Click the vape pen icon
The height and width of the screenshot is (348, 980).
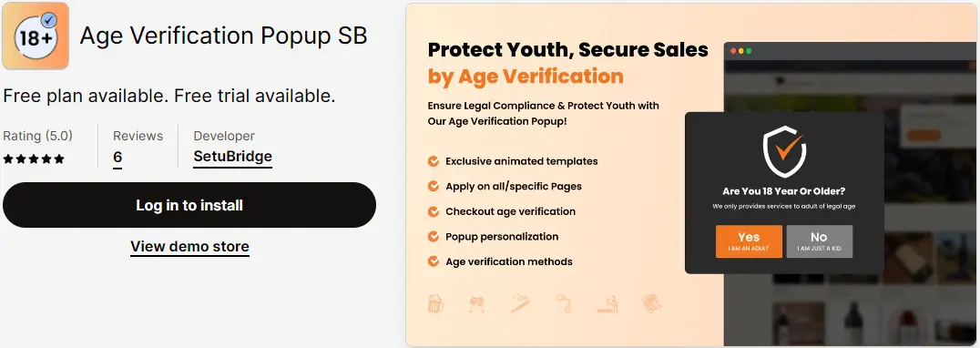click(x=521, y=304)
